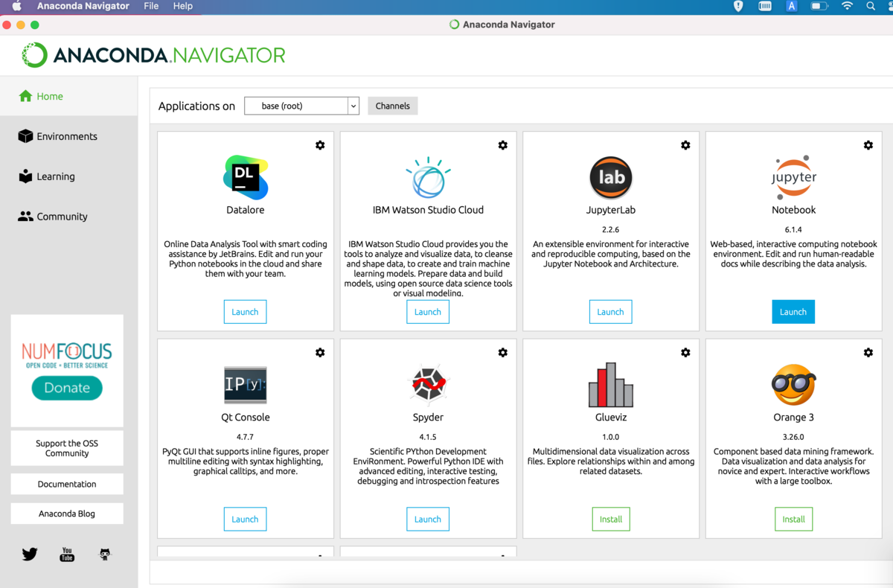This screenshot has width=893, height=588.
Task: Launch Qt Console
Action: pyautogui.click(x=245, y=520)
